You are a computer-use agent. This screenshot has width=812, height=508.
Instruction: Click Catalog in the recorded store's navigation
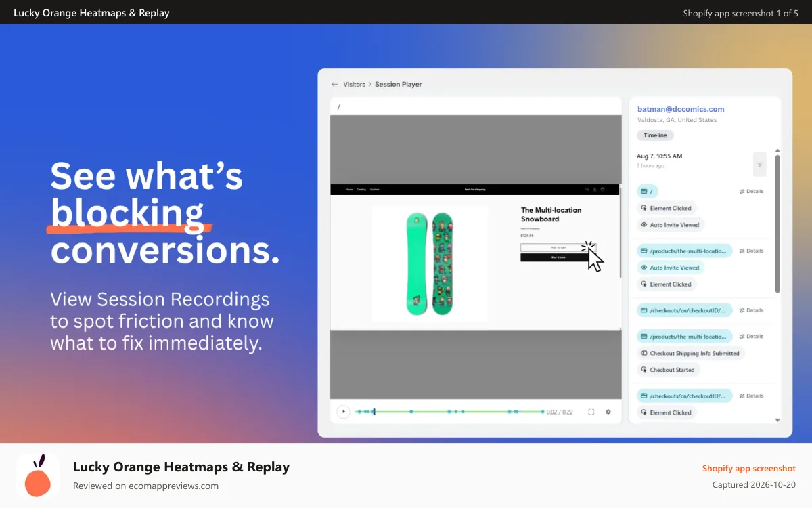coord(361,190)
